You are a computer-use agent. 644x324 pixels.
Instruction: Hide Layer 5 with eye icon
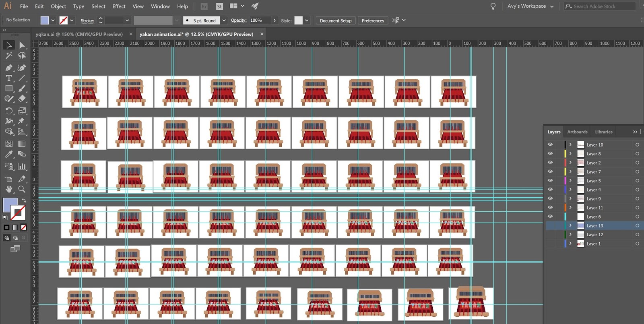550,180
